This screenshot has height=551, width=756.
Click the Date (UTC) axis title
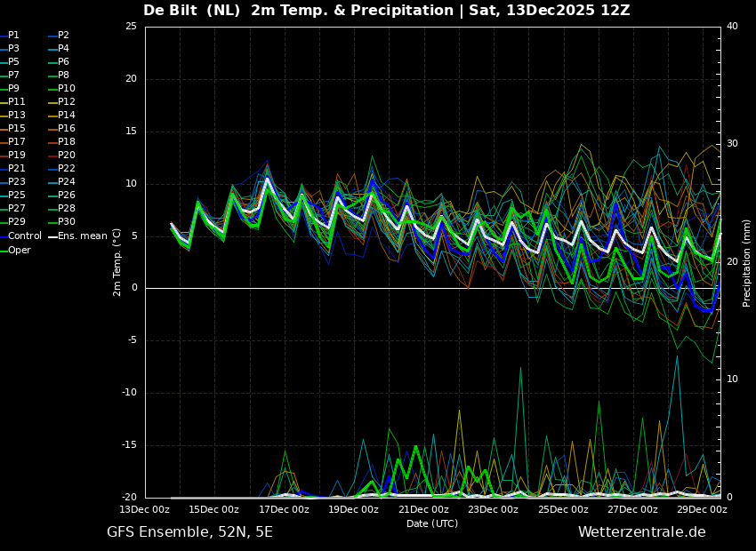click(432, 523)
